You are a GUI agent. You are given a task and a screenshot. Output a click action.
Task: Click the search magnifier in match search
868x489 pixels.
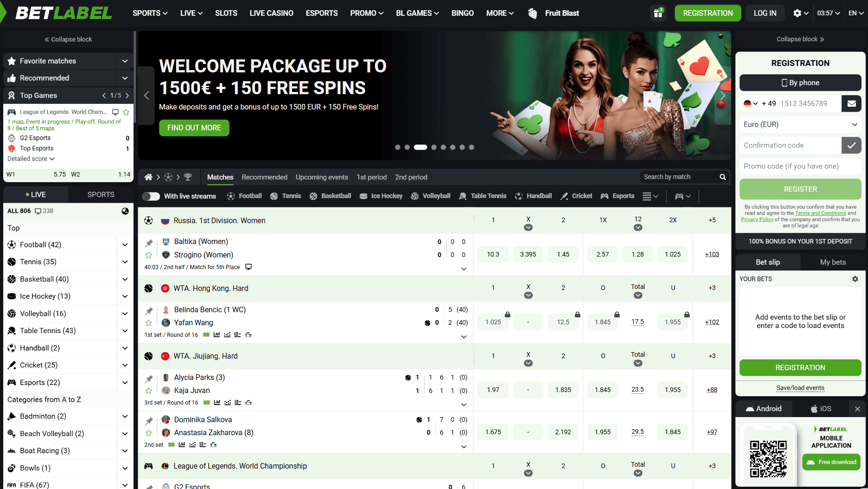click(x=723, y=177)
